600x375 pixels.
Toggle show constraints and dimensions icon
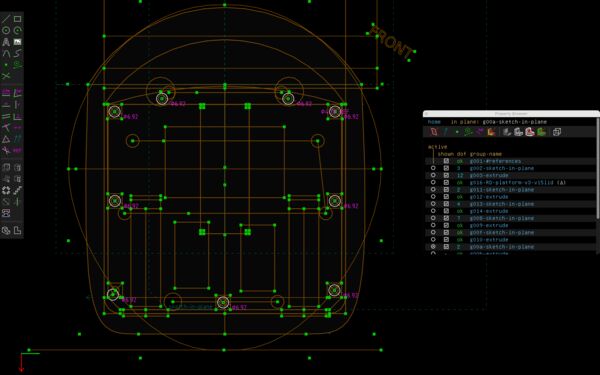click(480, 132)
